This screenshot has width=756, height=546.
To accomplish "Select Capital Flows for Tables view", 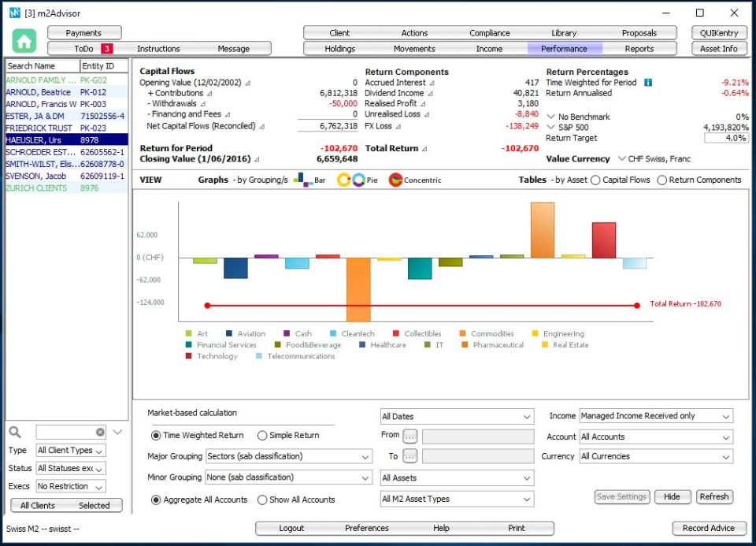I will pos(596,180).
